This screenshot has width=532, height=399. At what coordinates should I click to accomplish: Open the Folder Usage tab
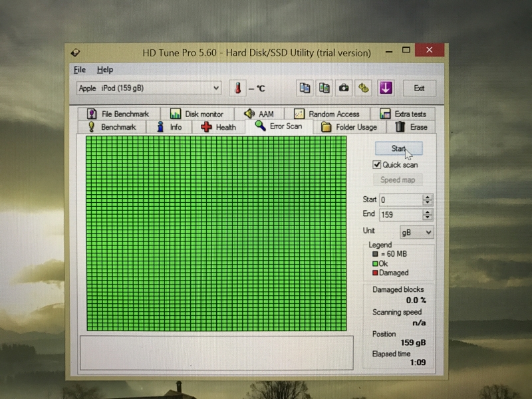pyautogui.click(x=349, y=127)
